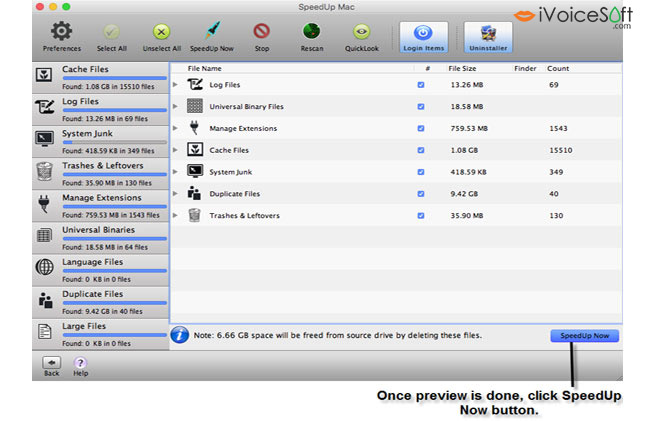This screenshot has width=645, height=421.
Task: Click the Duplicate Files icon in table
Action: (194, 193)
